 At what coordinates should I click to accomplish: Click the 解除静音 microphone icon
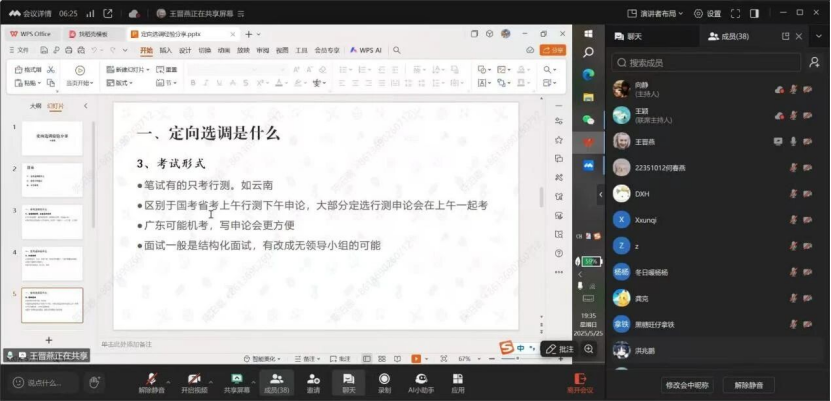click(152, 378)
